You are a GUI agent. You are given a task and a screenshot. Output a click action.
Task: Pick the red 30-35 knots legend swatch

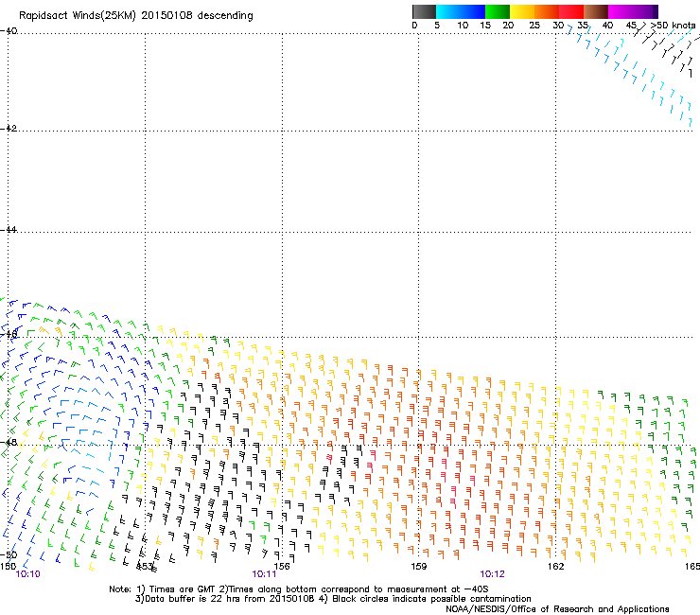[571, 11]
